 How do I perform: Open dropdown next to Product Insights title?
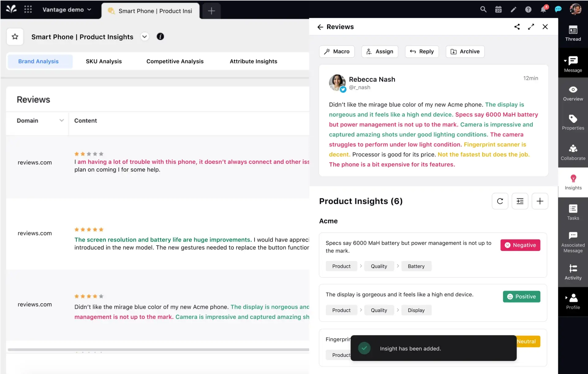(145, 37)
